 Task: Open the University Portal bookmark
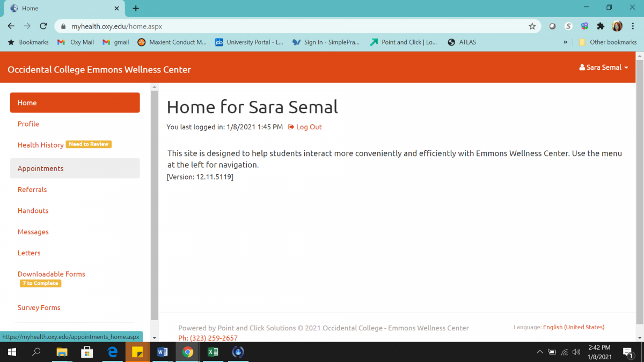(249, 42)
